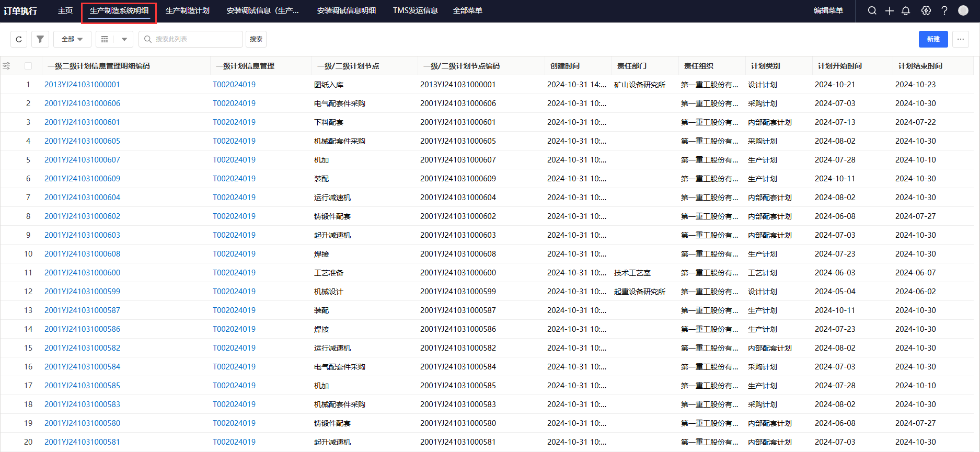
Task: Switch to the 生产制造计划 tab
Action: point(187,10)
